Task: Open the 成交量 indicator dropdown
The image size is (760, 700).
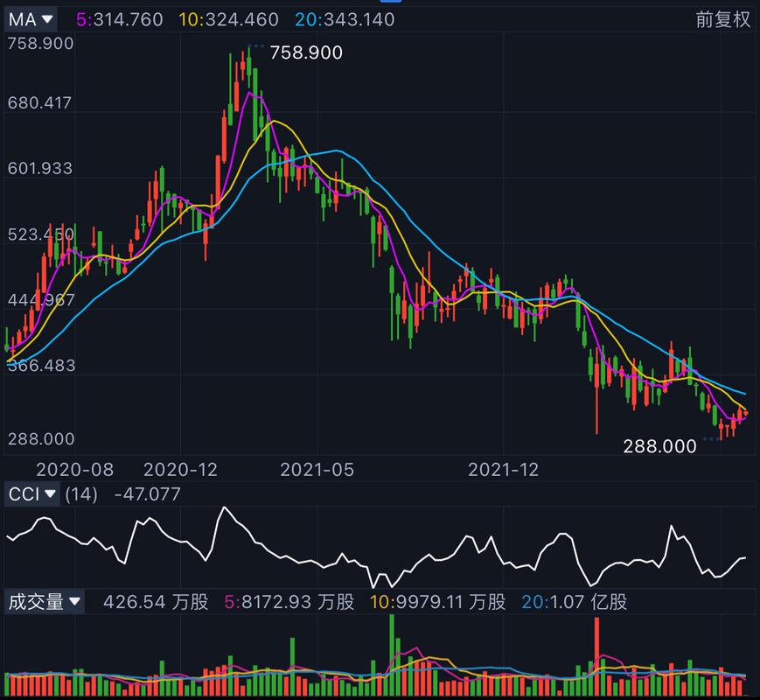Action: 45,602
